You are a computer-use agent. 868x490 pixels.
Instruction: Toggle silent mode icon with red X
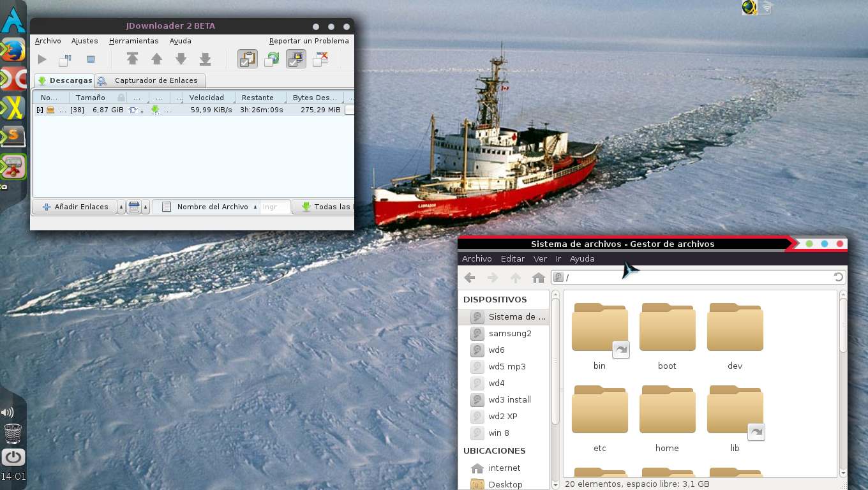320,59
